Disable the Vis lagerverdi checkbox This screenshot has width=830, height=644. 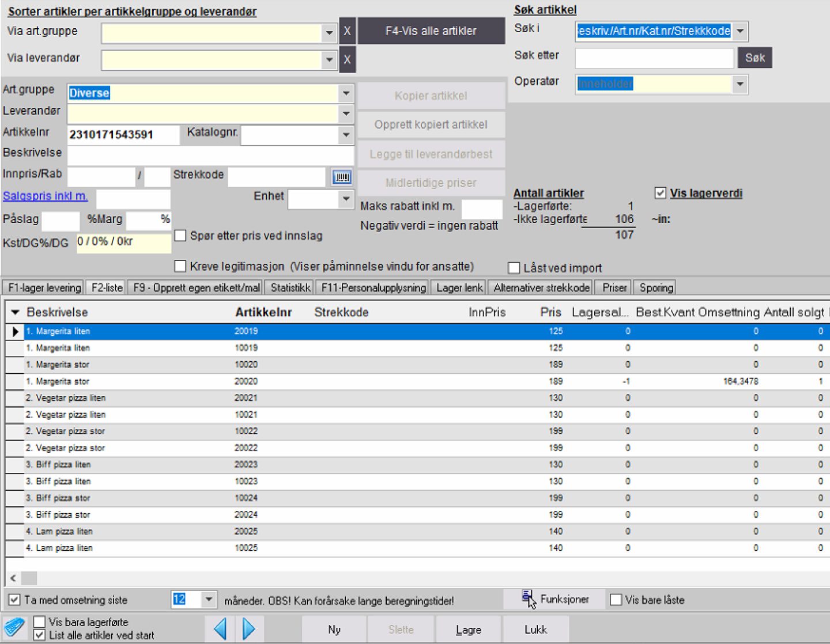pos(661,193)
